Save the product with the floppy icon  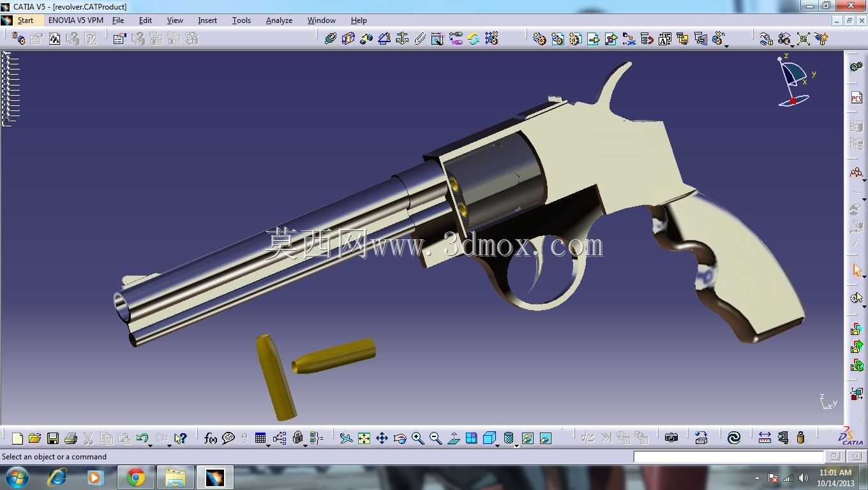(x=53, y=438)
